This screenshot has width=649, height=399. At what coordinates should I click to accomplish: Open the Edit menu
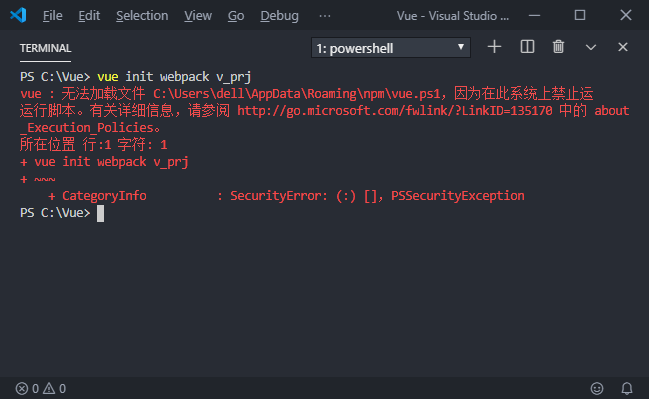point(89,16)
